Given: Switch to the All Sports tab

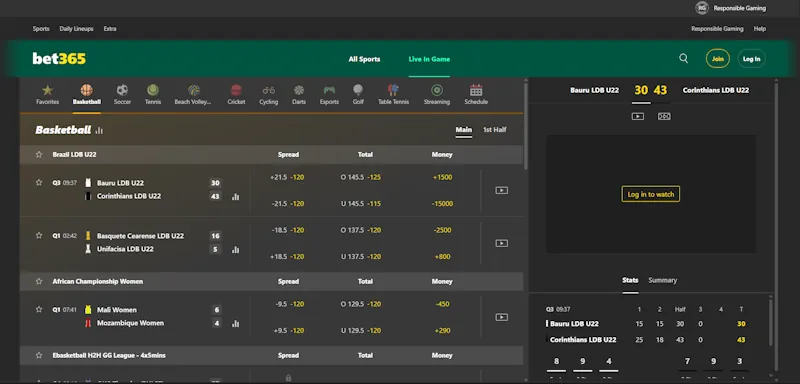Looking at the screenshot, I should tap(364, 59).
